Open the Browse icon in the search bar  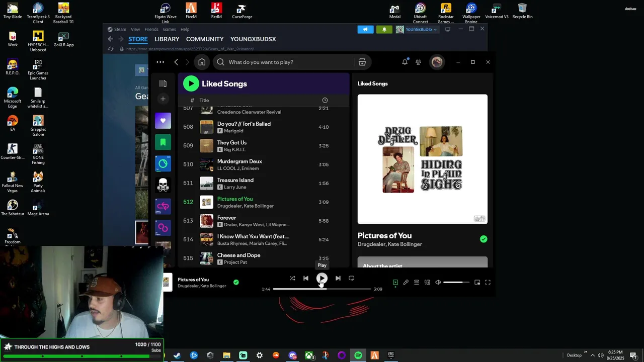point(362,62)
